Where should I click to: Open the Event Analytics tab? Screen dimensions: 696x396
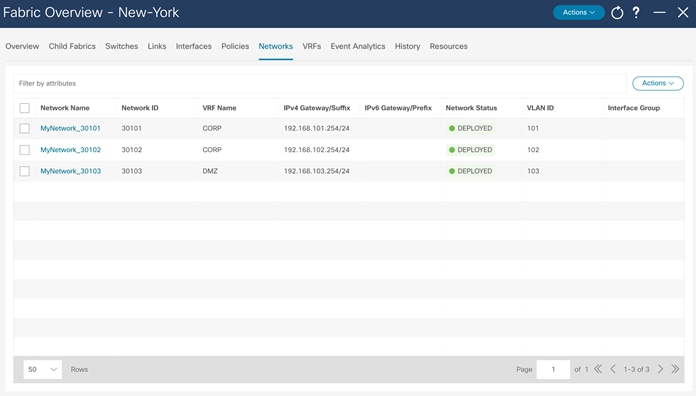tap(358, 46)
